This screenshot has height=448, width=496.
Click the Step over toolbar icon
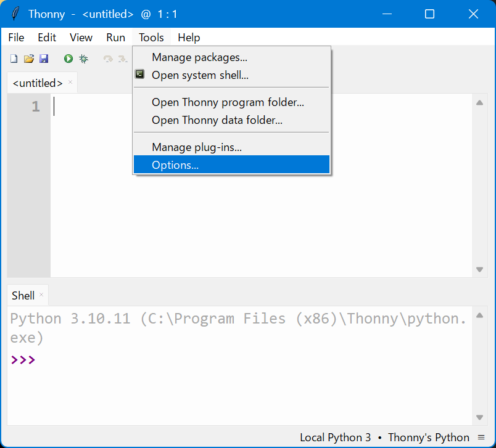[108, 59]
